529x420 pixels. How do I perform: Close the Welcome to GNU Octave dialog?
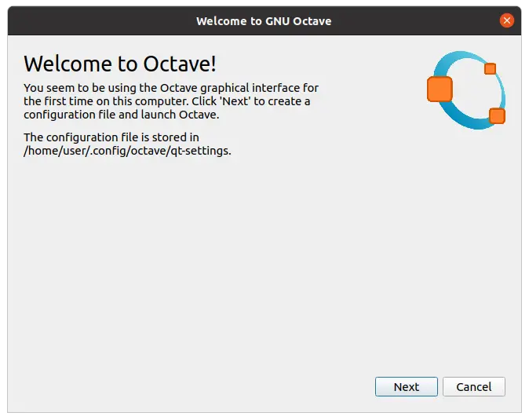coord(507,20)
